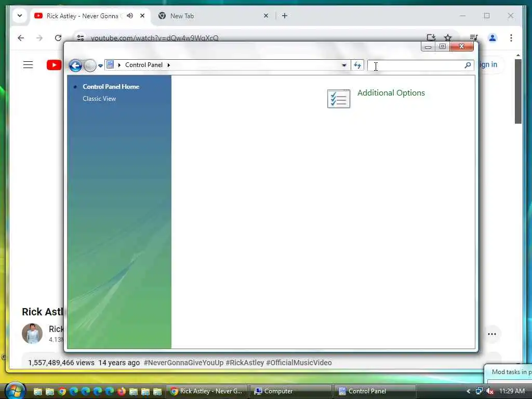The width and height of the screenshot is (532, 399).
Task: Expand the root arrow before Control Panel breadcrumb
Action: tap(119, 65)
